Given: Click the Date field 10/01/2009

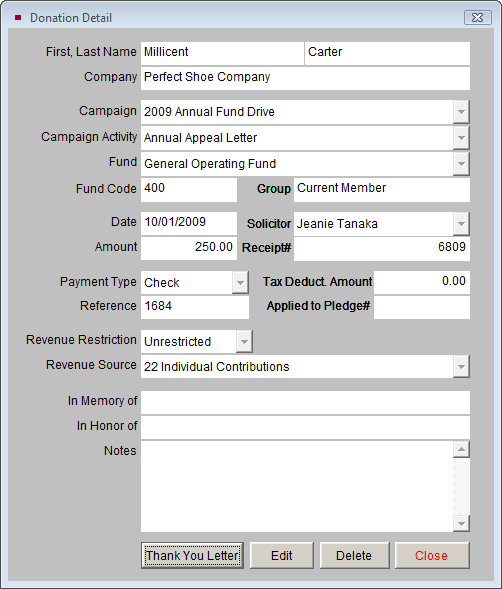Looking at the screenshot, I should 189,223.
